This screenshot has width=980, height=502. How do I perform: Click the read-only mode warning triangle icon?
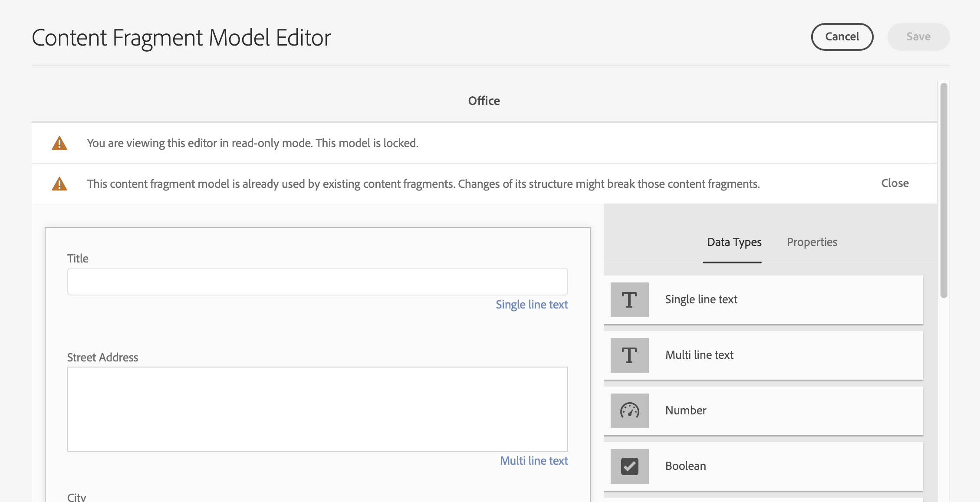point(59,143)
